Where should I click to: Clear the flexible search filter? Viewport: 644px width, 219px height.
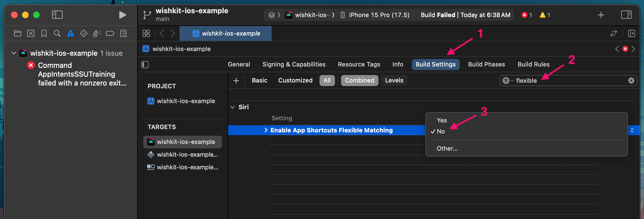pyautogui.click(x=631, y=81)
